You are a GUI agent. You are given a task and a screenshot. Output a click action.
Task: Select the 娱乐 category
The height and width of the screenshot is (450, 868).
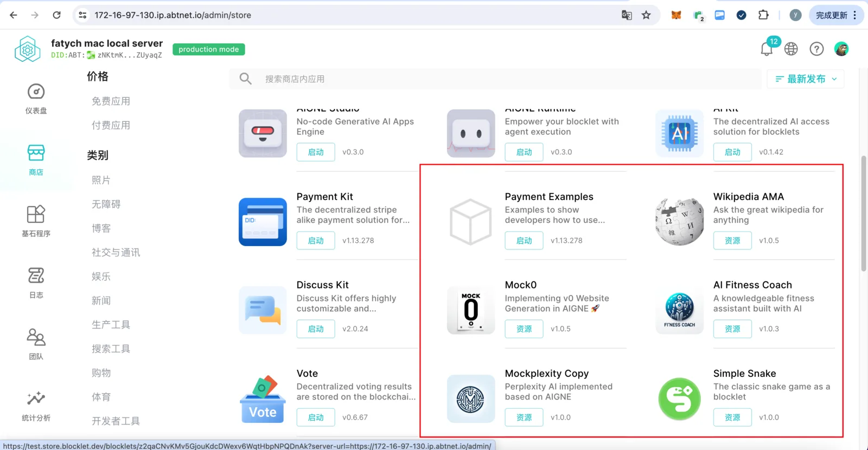(101, 277)
